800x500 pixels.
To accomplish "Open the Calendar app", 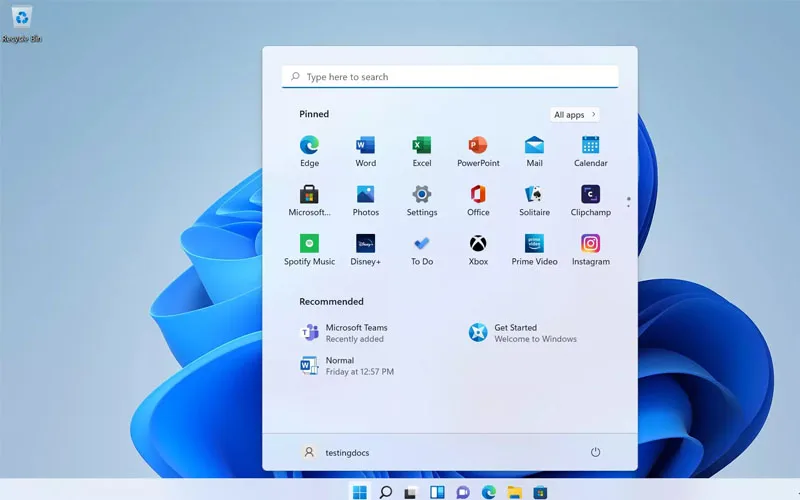I will (590, 151).
